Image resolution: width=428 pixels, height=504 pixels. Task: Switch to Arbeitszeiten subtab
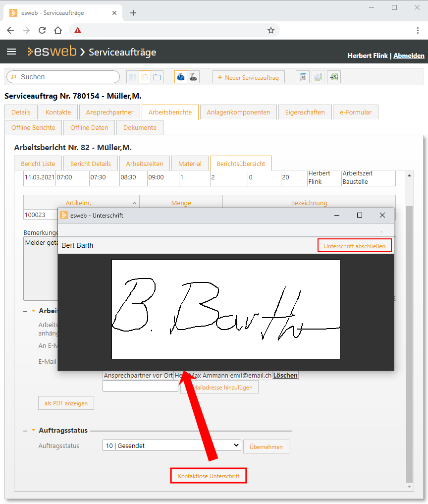[x=144, y=164]
